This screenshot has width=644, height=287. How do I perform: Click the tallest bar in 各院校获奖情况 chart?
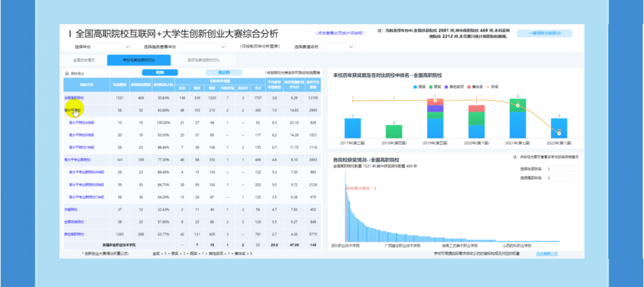coord(345,207)
